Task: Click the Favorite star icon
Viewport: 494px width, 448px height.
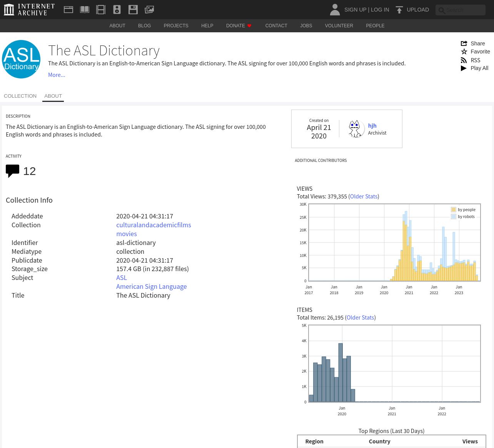Action: 464,52
